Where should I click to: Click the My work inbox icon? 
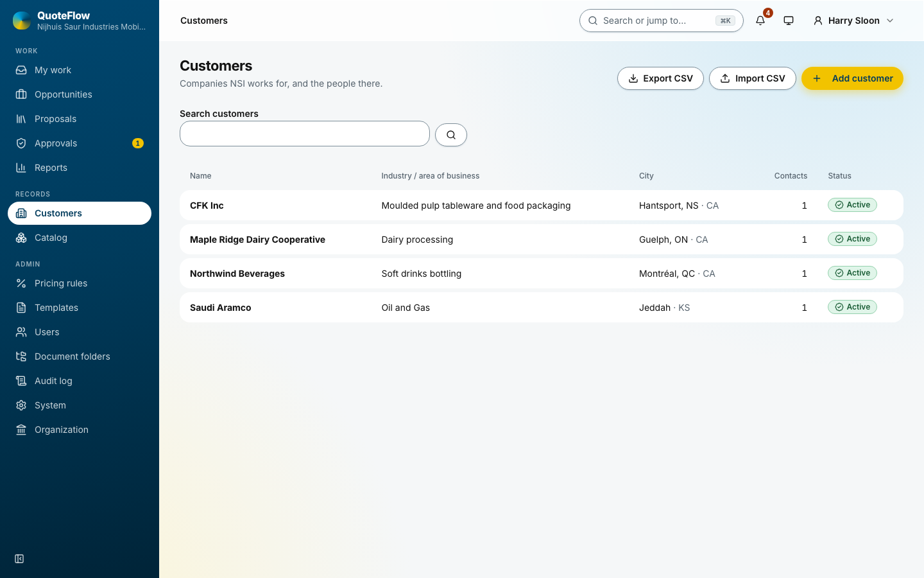pos(21,70)
